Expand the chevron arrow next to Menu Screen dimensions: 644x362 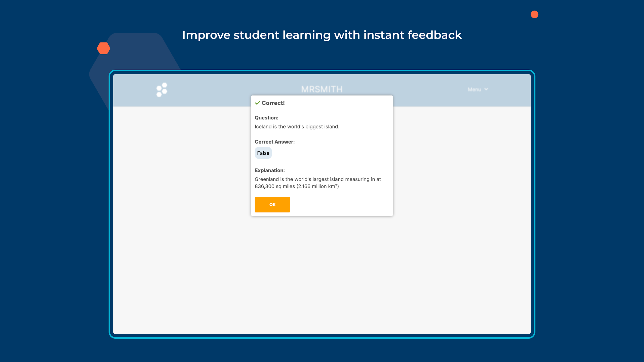point(486,89)
